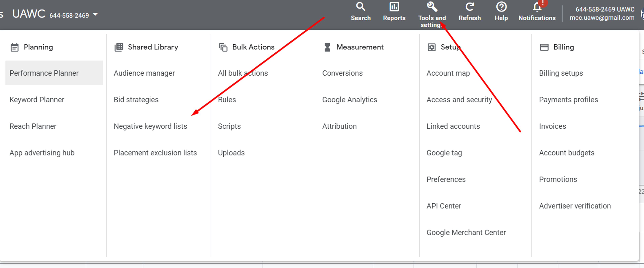Go to Conversions under Measurement

coord(342,73)
